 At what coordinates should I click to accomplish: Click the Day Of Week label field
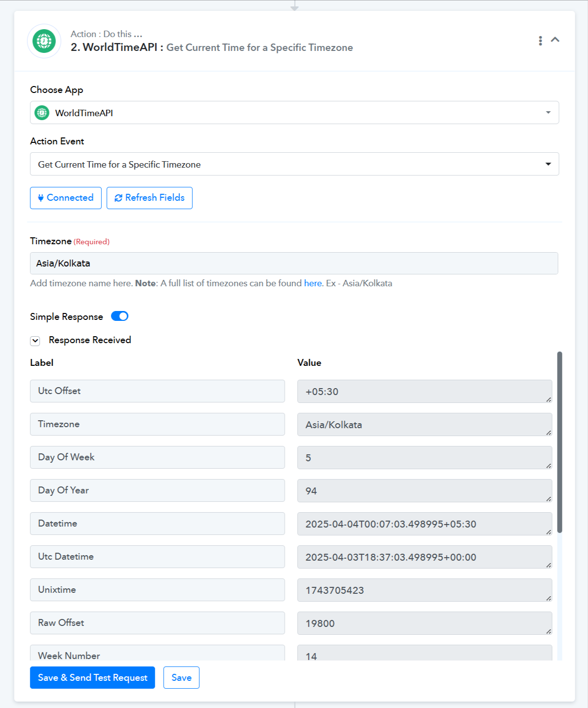[x=158, y=457]
